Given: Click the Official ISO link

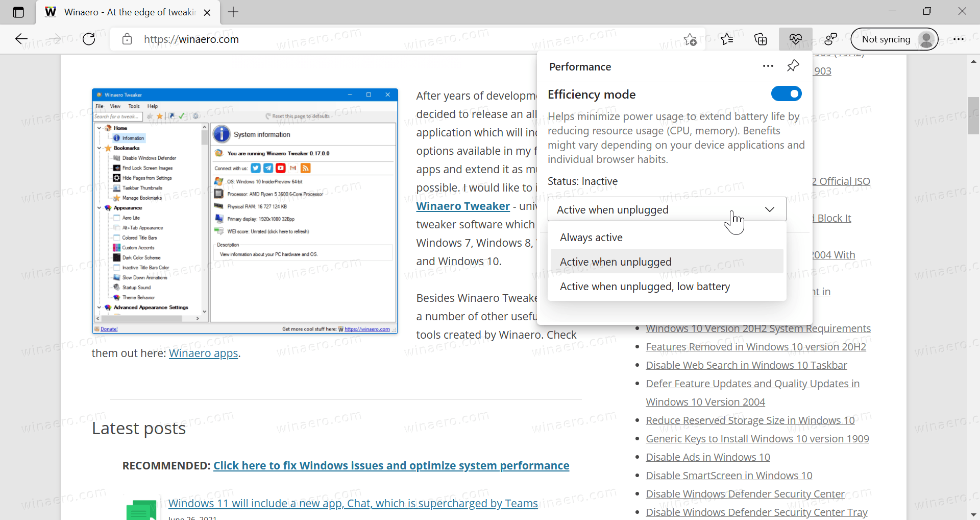Looking at the screenshot, I should tap(841, 181).
